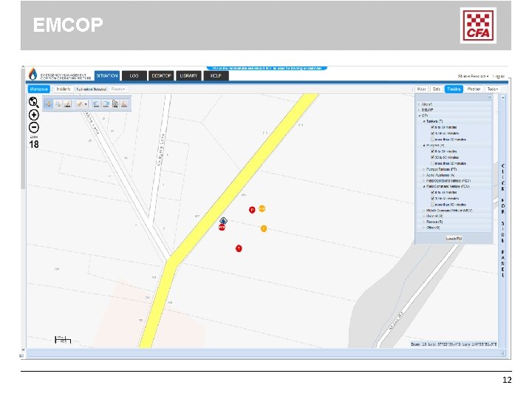532x399 pixels.
Task: Open the HELP tab
Action: [216, 75]
